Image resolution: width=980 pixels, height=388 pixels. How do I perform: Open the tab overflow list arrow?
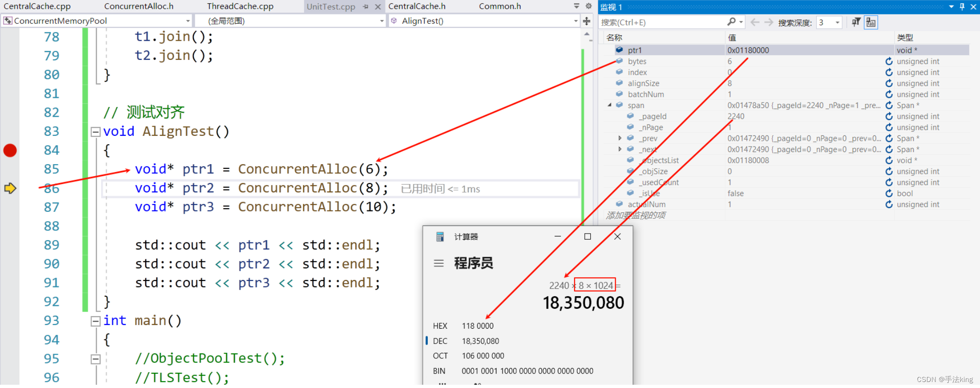576,6
